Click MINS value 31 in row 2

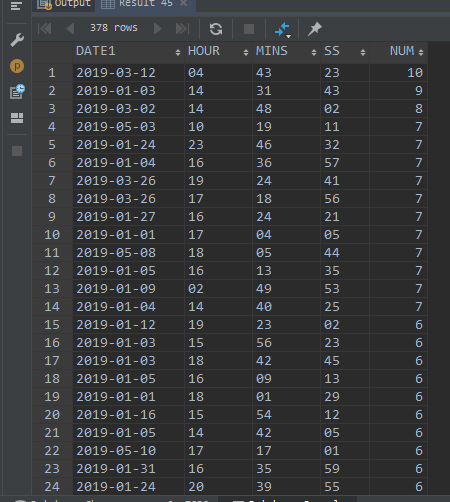[286, 91]
